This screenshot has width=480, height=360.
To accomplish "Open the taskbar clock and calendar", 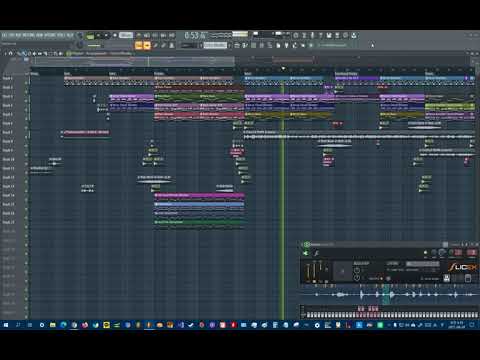I will pos(457,325).
